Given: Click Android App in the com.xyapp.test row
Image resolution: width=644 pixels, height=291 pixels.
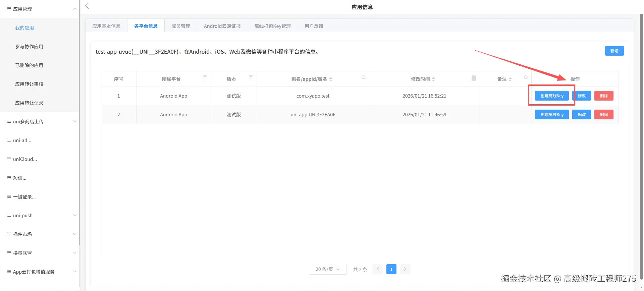Looking at the screenshot, I should click(x=173, y=96).
